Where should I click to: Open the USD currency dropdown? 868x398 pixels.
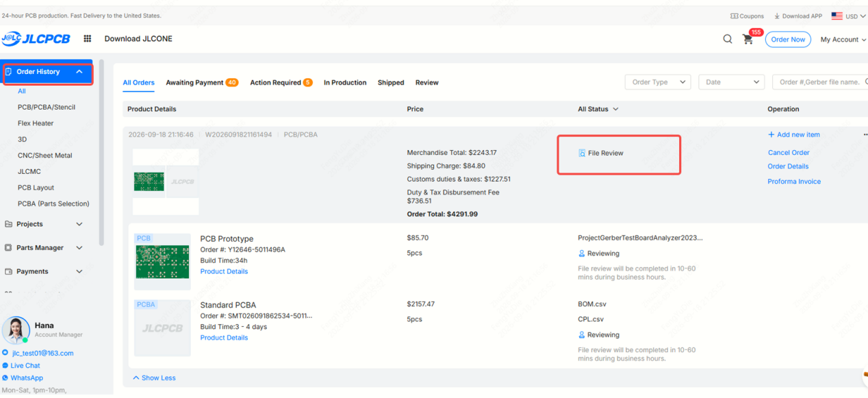click(856, 16)
